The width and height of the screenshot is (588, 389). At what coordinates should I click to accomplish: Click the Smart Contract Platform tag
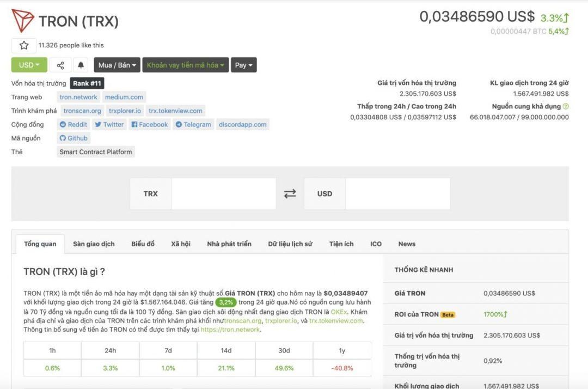[96, 152]
